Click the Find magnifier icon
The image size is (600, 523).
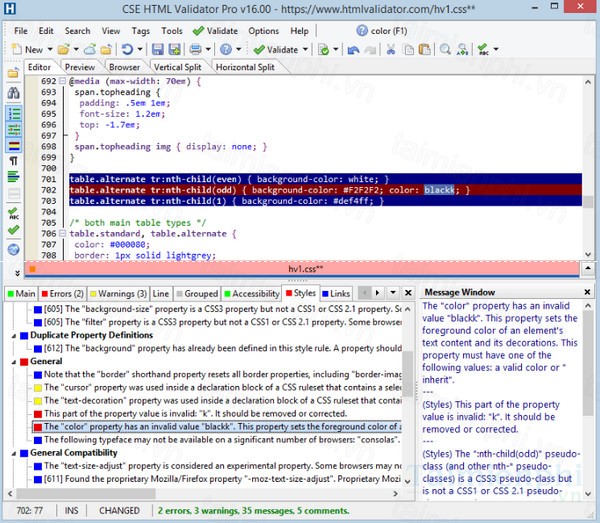[x=445, y=49]
